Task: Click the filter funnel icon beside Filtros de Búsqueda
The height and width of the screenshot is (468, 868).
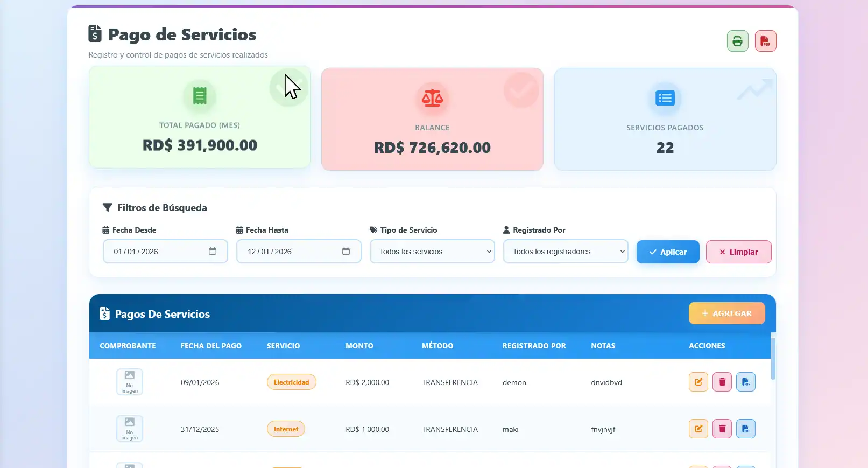Action: 108,208
